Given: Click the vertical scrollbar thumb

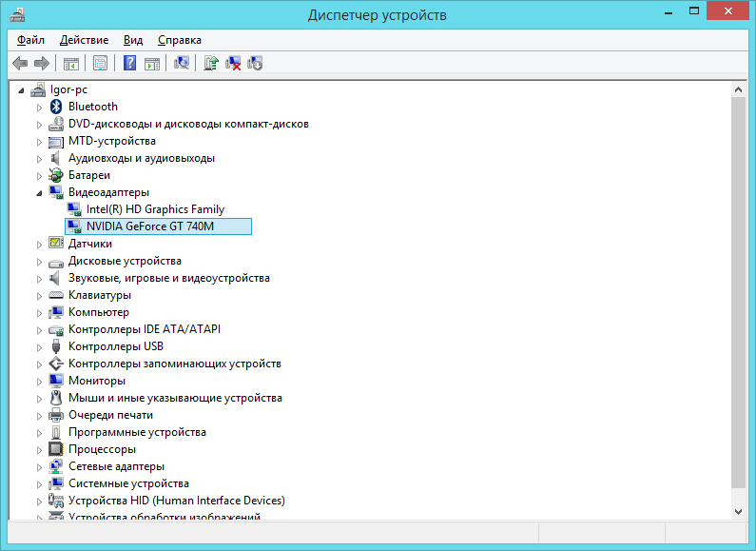Looking at the screenshot, I should click(x=738, y=292).
